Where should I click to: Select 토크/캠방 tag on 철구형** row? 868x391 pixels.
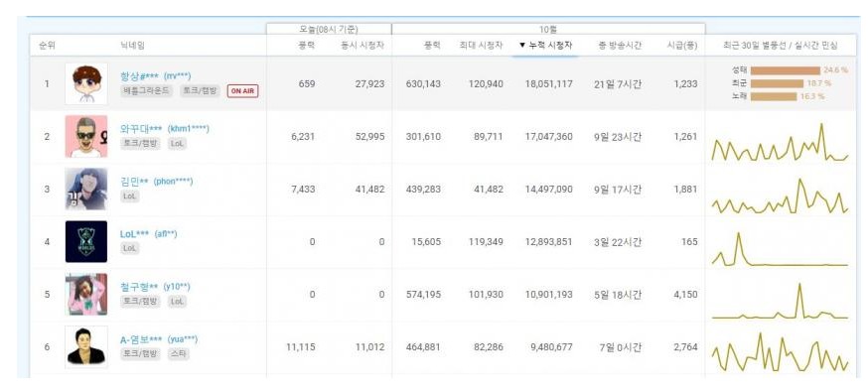click(x=141, y=302)
